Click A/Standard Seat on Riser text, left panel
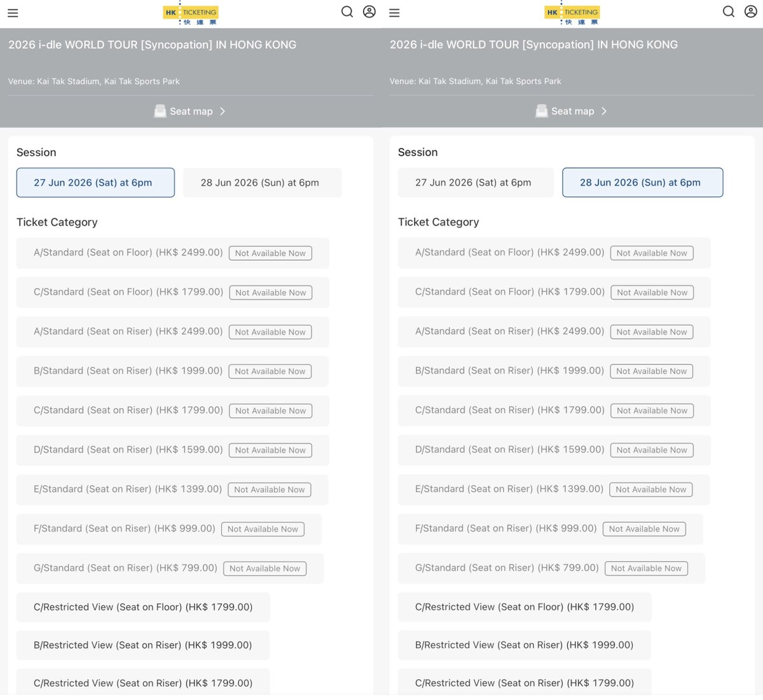The width and height of the screenshot is (763, 700). point(128,331)
